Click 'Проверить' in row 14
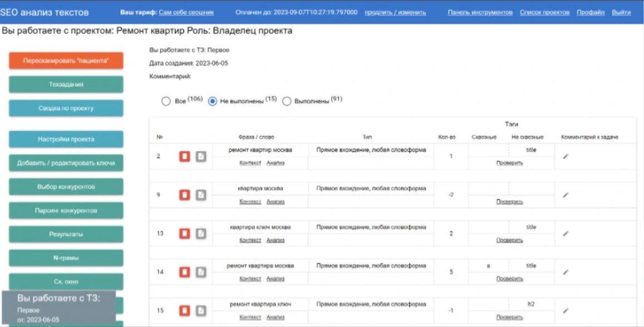The image size is (644, 327). pos(510,279)
